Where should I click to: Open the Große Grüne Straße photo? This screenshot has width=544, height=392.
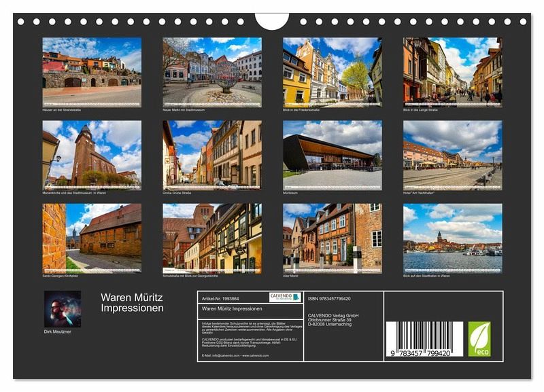pos(212,155)
